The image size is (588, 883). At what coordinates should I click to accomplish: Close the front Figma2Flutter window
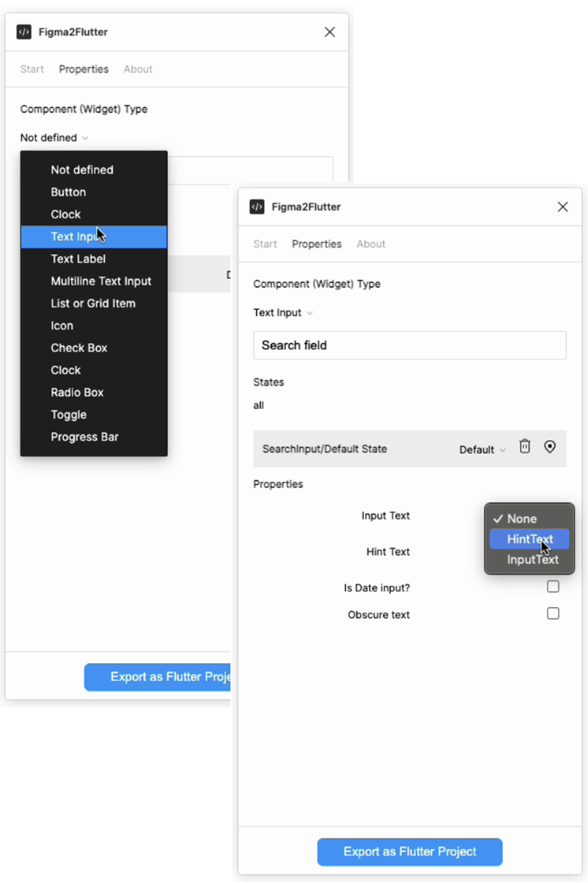click(x=563, y=207)
